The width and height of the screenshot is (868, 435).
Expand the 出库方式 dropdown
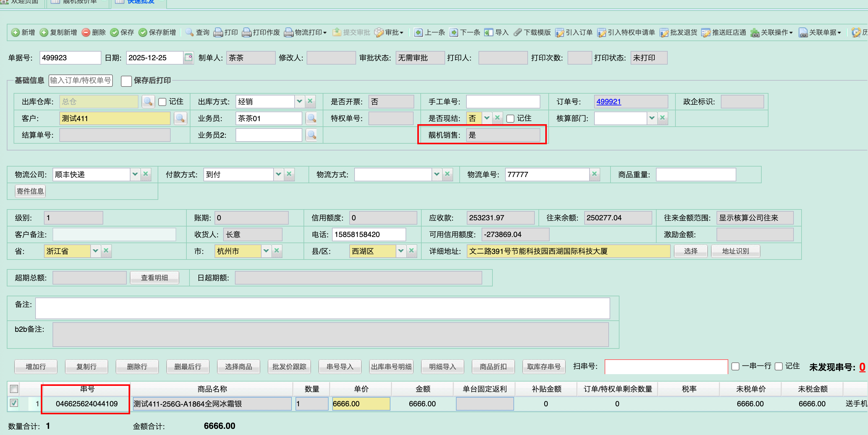(299, 101)
